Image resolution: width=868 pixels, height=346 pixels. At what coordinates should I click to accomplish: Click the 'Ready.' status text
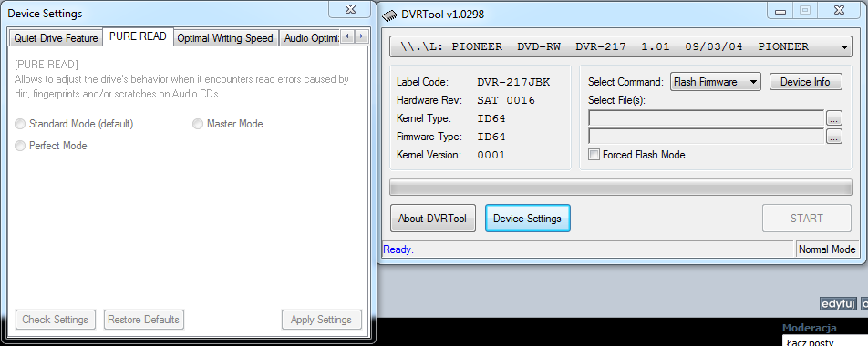point(398,249)
